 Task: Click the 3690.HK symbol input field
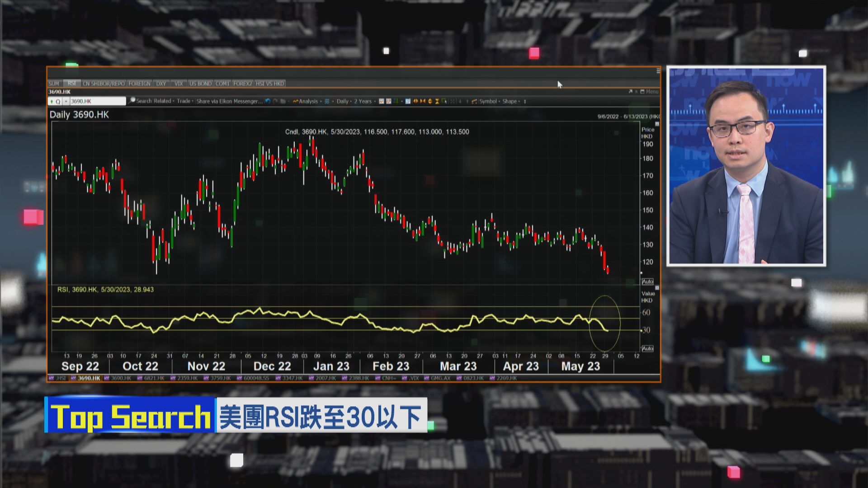click(97, 101)
